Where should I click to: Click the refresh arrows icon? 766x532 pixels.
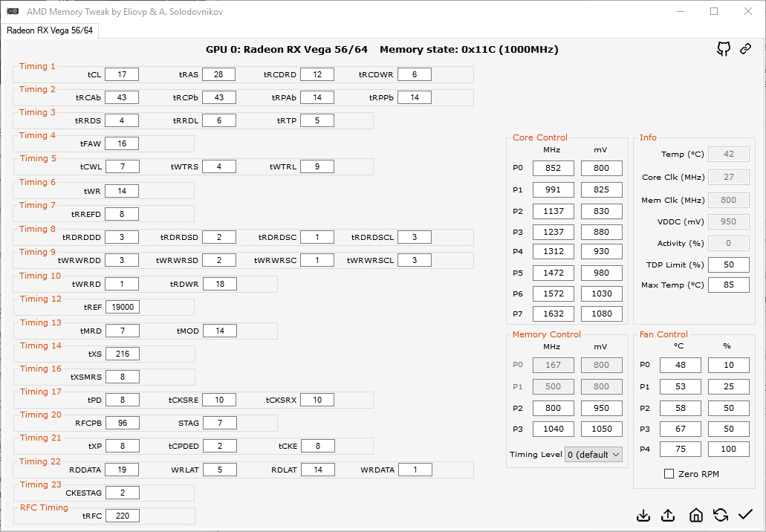click(x=721, y=515)
